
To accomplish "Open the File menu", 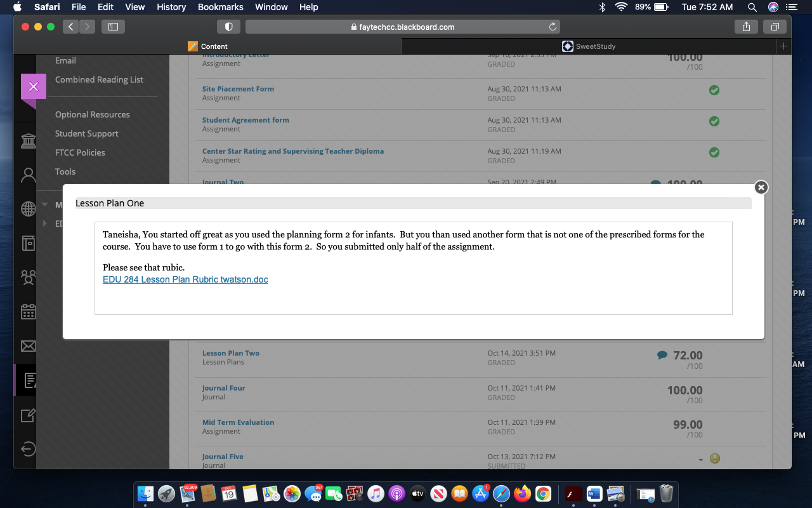I will [x=79, y=7].
